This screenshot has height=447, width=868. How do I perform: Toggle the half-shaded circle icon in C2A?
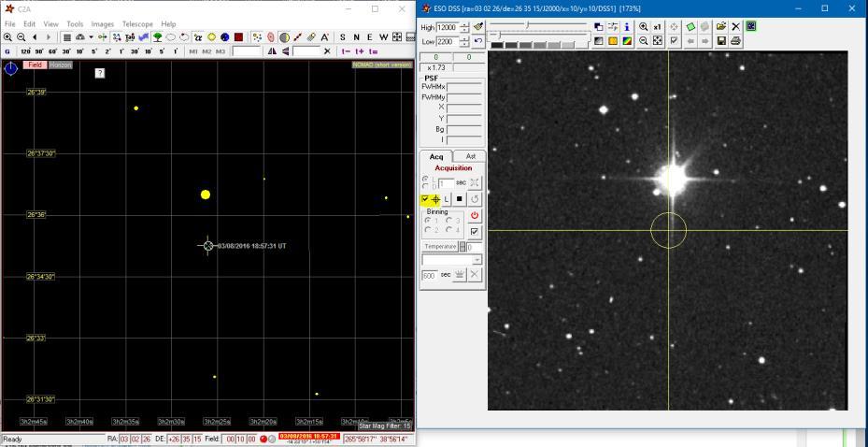tap(284, 37)
